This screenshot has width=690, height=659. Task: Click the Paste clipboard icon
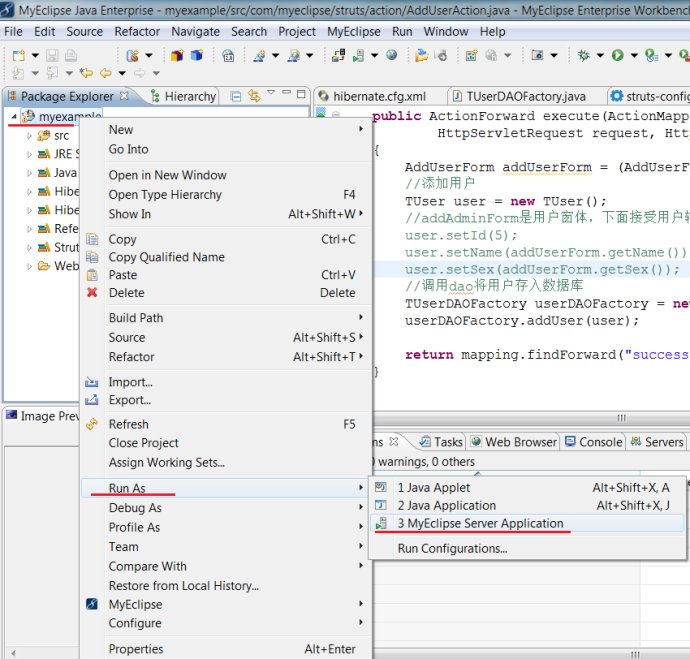coord(93,275)
